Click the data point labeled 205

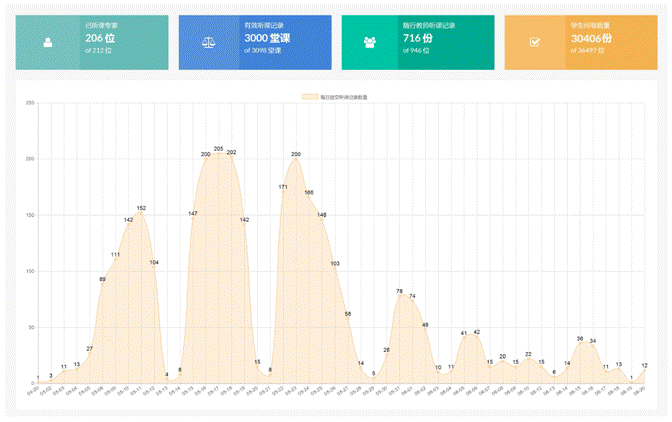219,153
